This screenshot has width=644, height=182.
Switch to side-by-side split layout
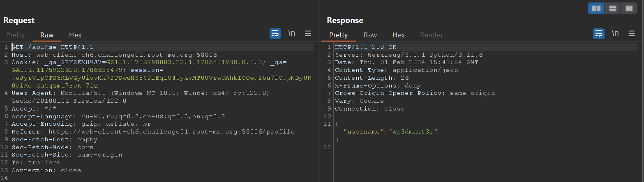(x=596, y=8)
